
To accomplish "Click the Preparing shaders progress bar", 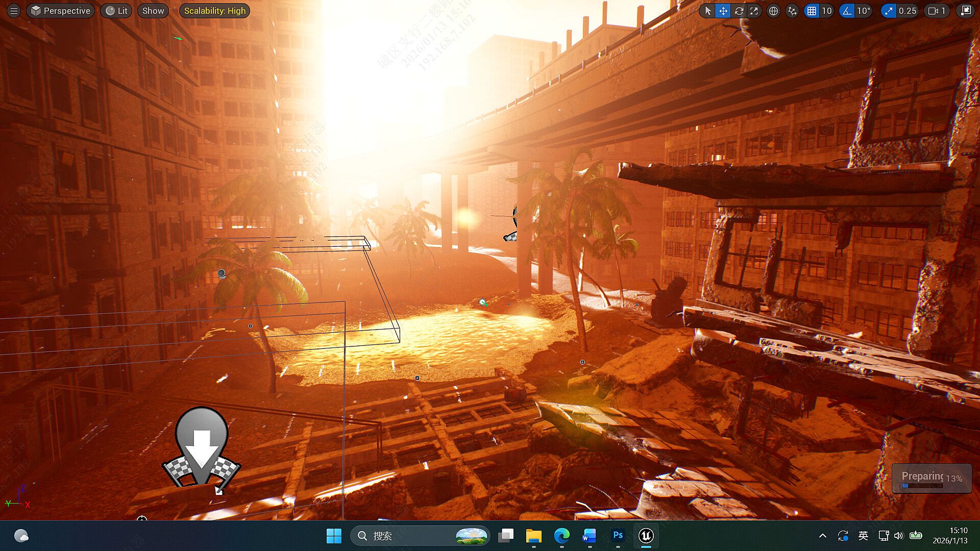I will click(922, 486).
